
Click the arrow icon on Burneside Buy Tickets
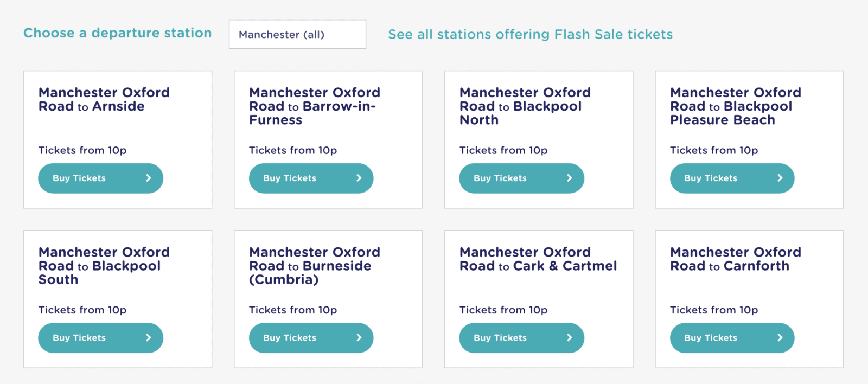coord(359,337)
